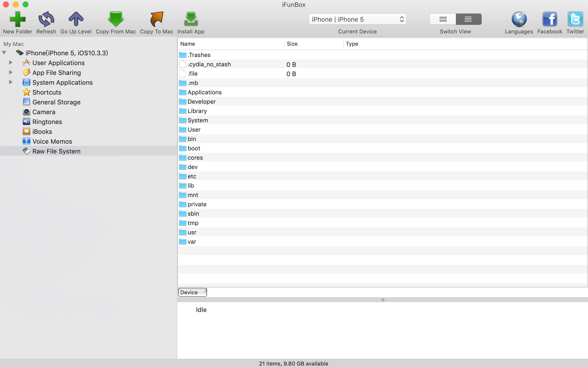Expand the System Applications node
This screenshot has width=588, height=367.
[x=11, y=82]
